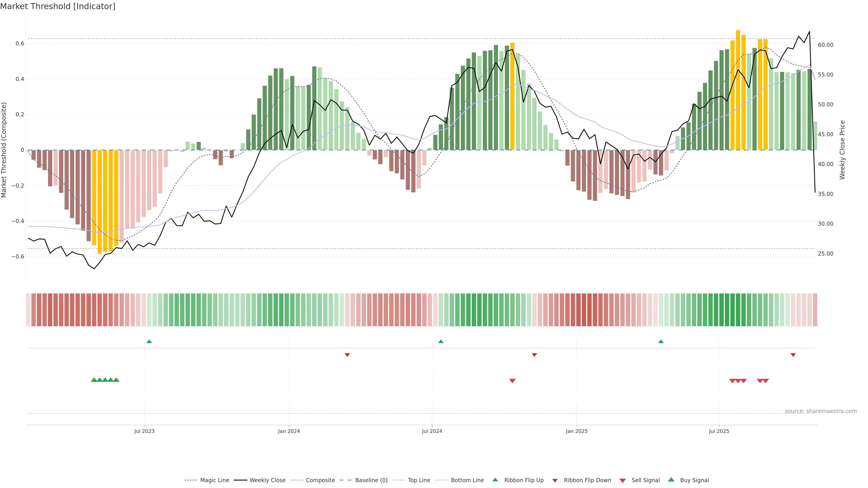Click the Ribbon Flip Up triangle near Jul 2024

pyautogui.click(x=441, y=342)
